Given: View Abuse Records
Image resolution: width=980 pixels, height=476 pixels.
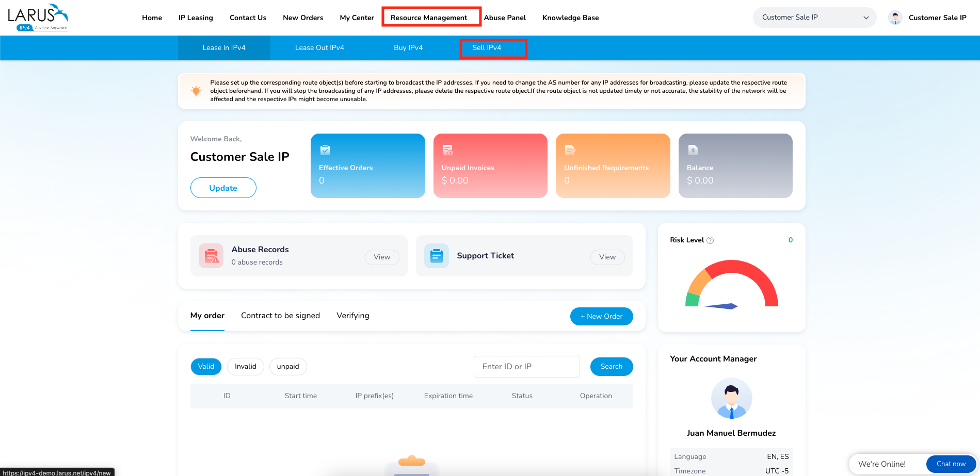Looking at the screenshot, I should click(382, 257).
